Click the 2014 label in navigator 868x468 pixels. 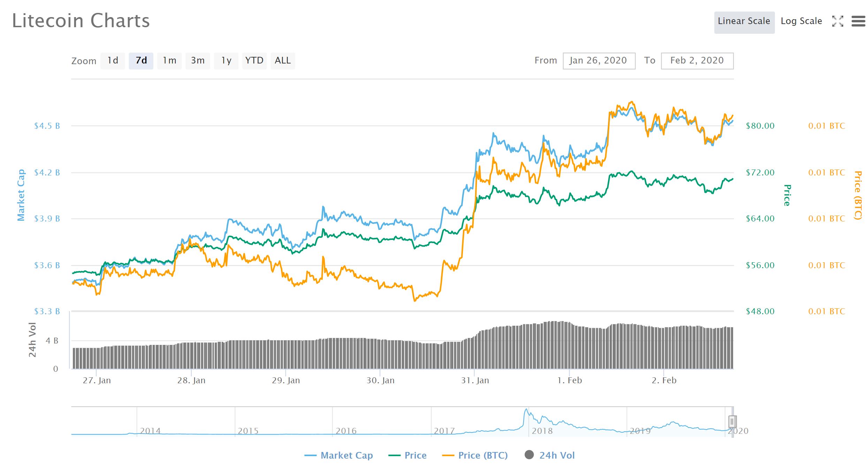click(x=150, y=431)
